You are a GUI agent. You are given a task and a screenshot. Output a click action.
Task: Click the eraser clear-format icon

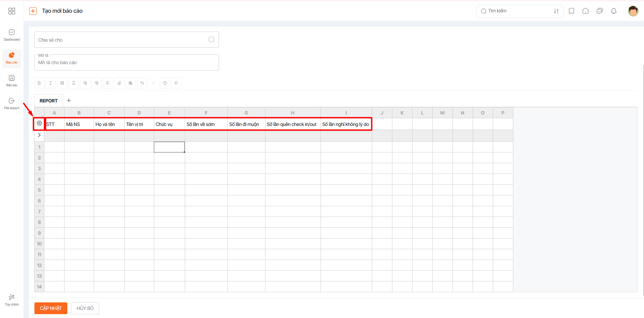(x=119, y=83)
